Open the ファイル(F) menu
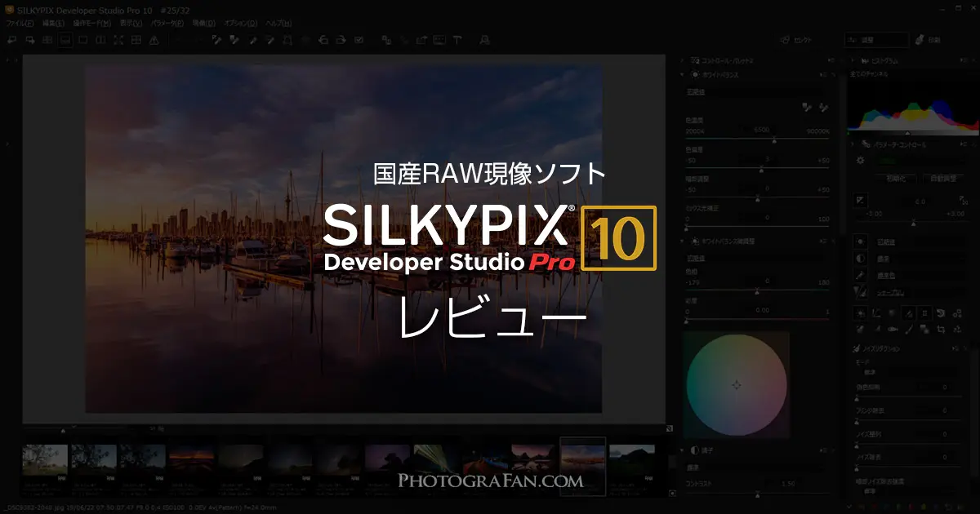 [x=20, y=24]
